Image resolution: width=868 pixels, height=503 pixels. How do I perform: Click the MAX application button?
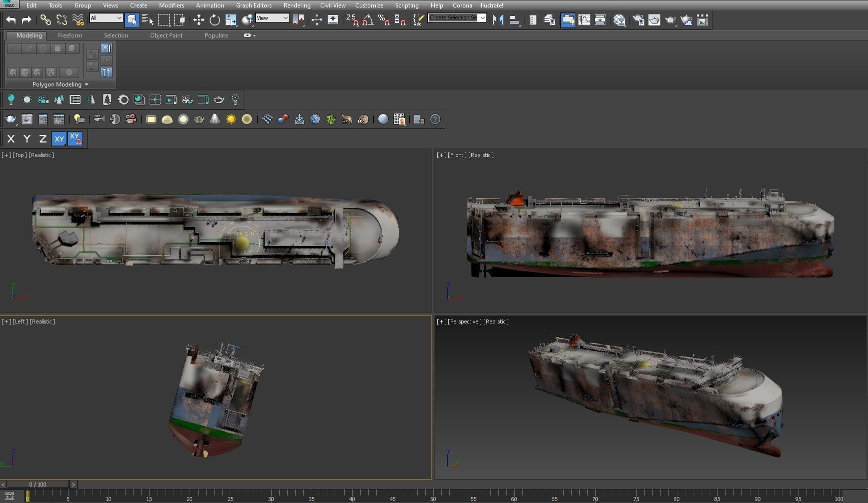tap(10, 4)
